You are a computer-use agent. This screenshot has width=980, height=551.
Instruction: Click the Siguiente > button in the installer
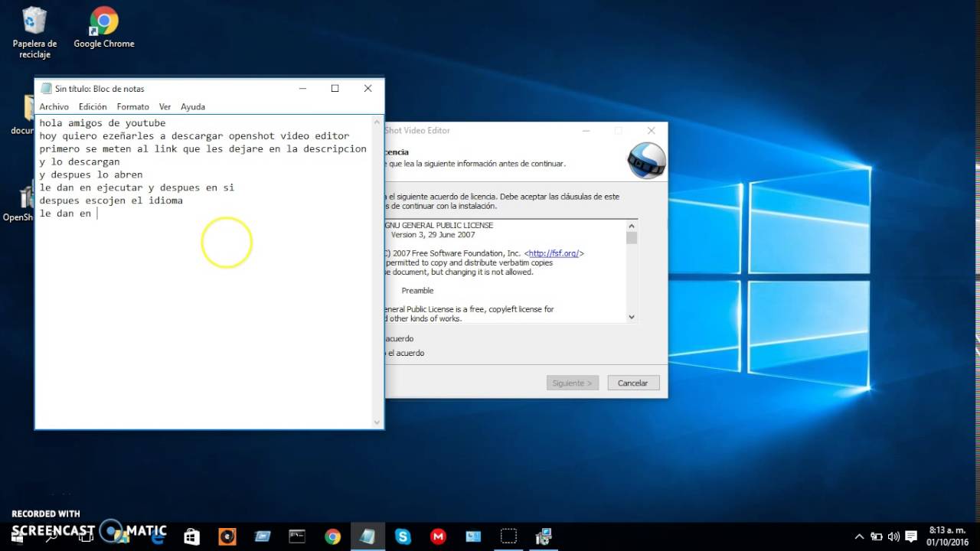[573, 383]
